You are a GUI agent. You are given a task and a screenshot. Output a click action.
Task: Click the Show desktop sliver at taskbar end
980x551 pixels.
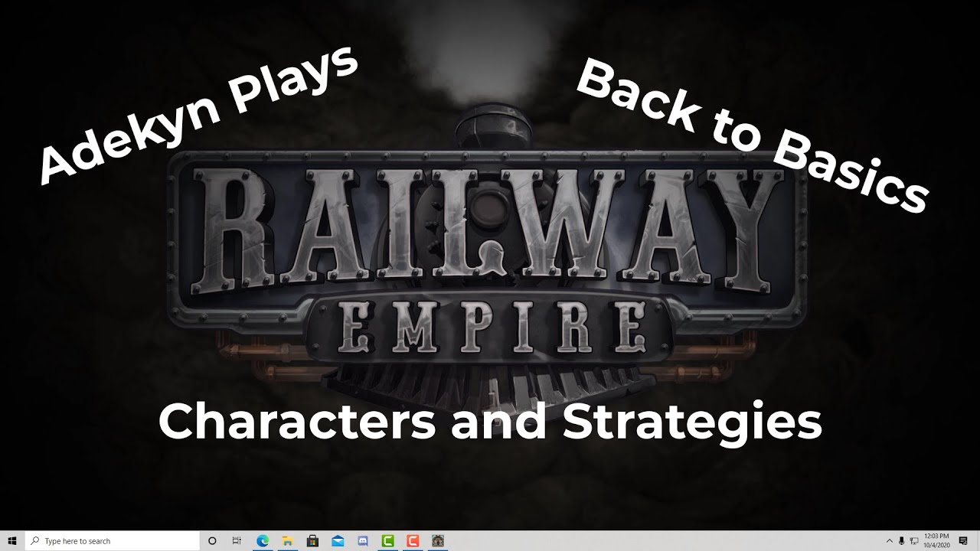978,541
